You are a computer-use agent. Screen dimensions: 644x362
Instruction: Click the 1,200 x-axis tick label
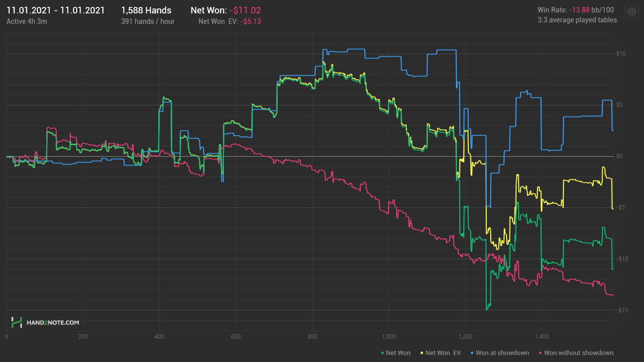point(465,337)
